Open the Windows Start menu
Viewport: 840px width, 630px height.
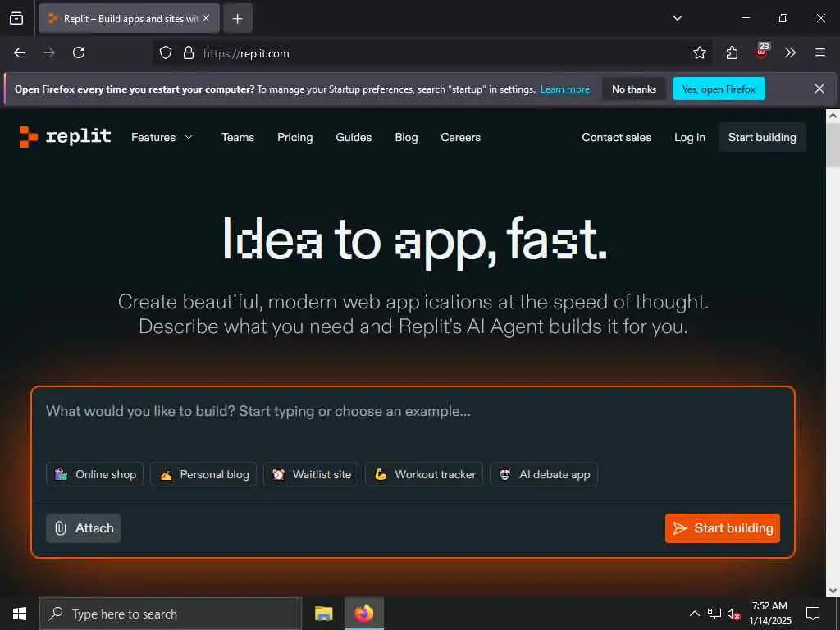(x=20, y=614)
